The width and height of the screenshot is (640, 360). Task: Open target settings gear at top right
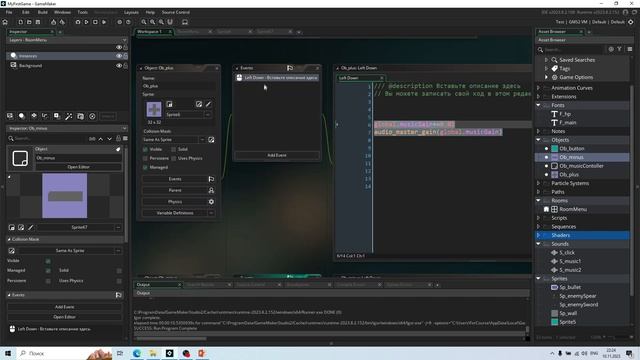click(631, 22)
